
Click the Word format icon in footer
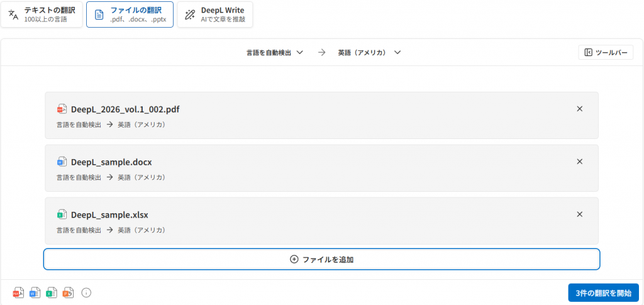(x=35, y=292)
